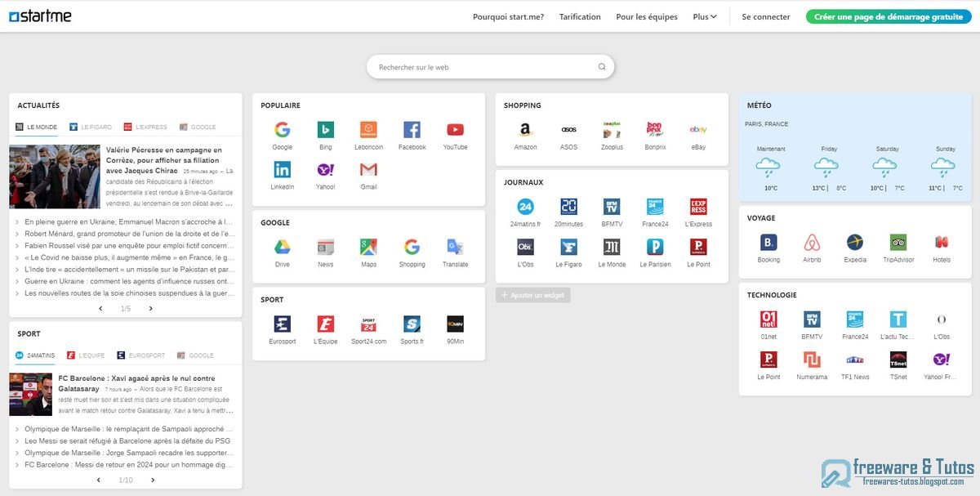
Task: Switch to L'Équipe tab in Sport
Action: coord(87,355)
